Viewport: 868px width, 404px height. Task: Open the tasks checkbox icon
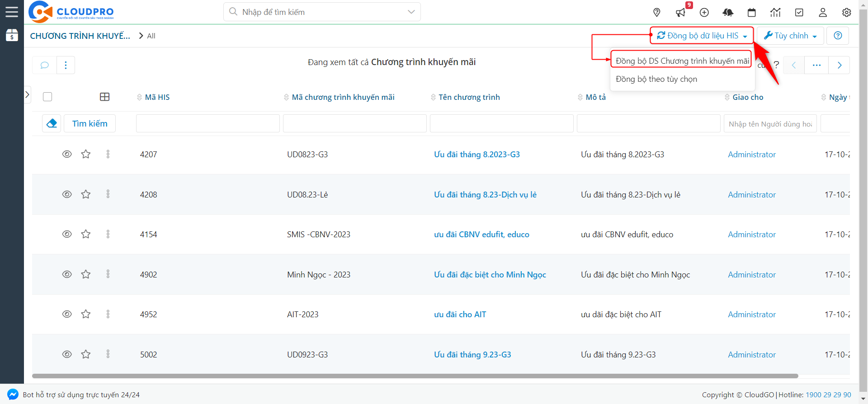[799, 13]
